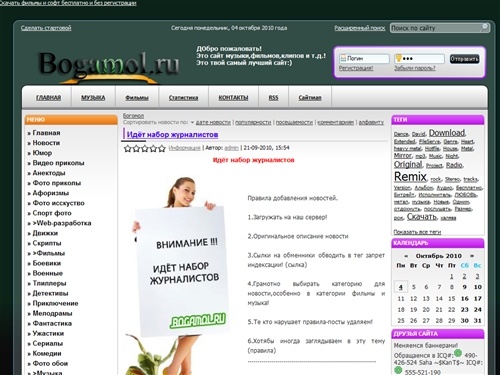Open ГЛАВНАЯ in top navigation
Image resolution: width=500 pixels, height=375 pixels.
48,98
